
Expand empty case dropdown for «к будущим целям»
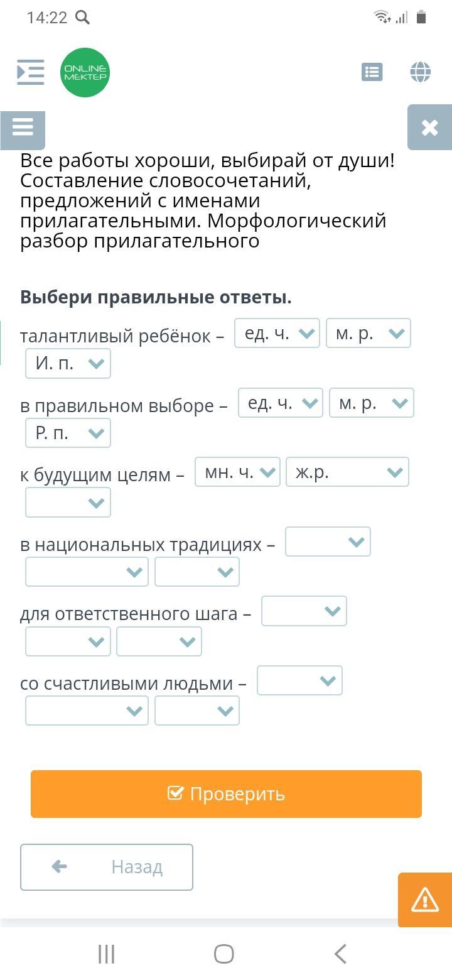[68, 503]
